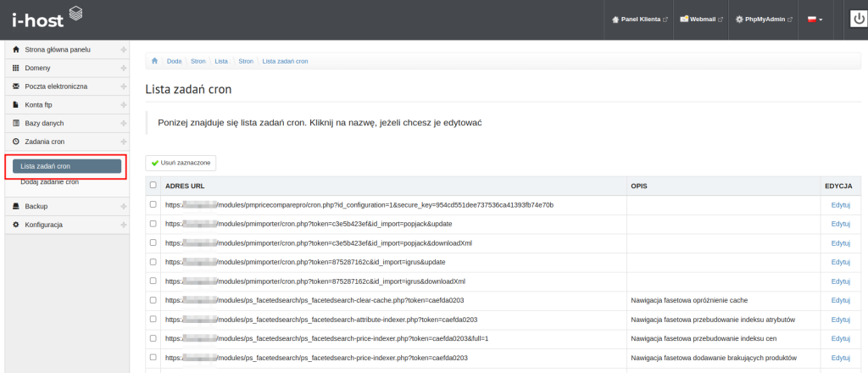868x373 pixels.
Task: Select Dodaj zadanie cron menu item
Action: point(49,181)
